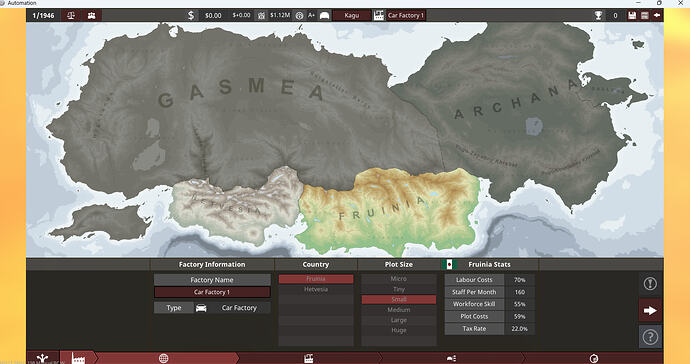This screenshot has width=690, height=364.
Task: Click the Hetvesia region on the map
Action: (x=238, y=207)
